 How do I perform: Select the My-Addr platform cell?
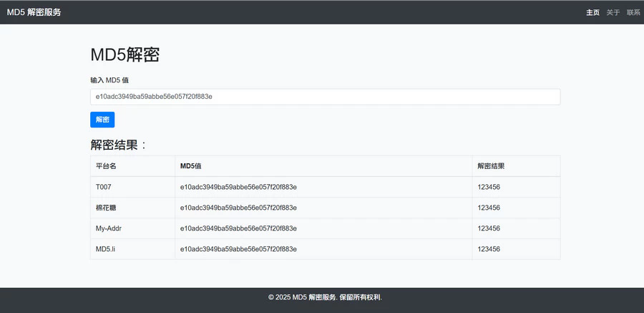click(x=108, y=228)
